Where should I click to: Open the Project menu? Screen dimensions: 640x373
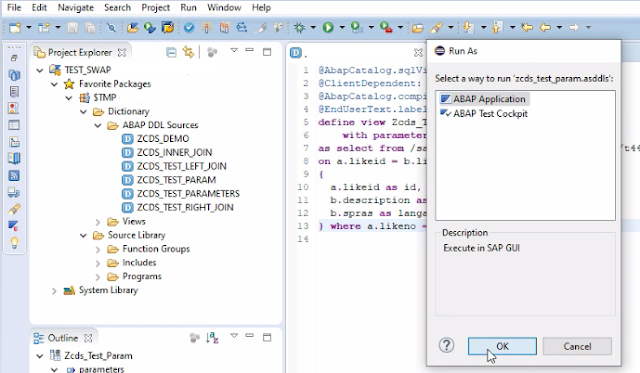pos(156,7)
